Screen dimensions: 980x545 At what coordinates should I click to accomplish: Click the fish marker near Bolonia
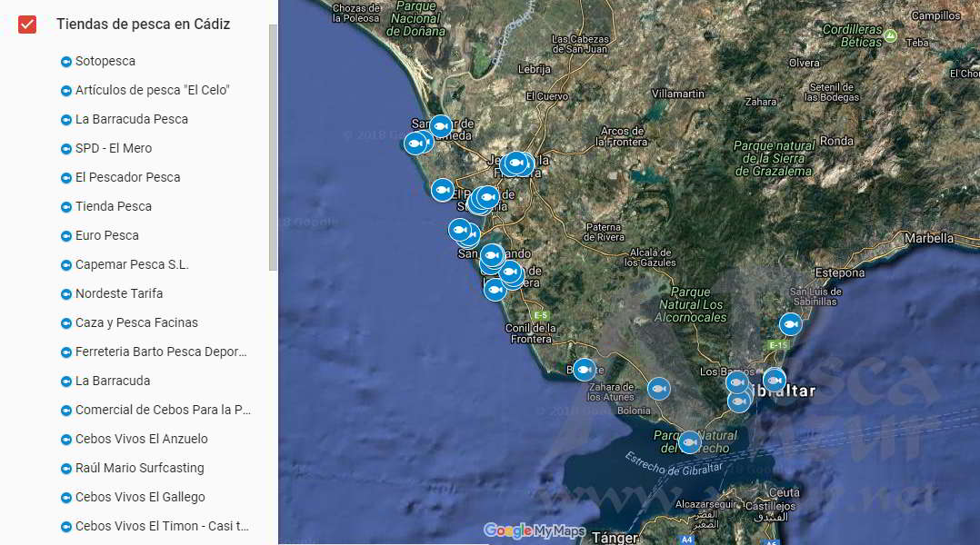658,389
